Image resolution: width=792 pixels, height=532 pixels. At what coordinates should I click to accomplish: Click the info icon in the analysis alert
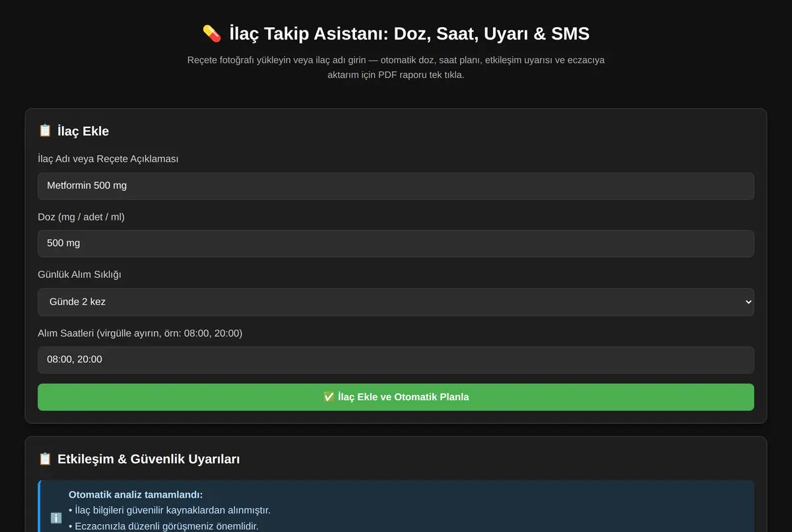(56, 518)
